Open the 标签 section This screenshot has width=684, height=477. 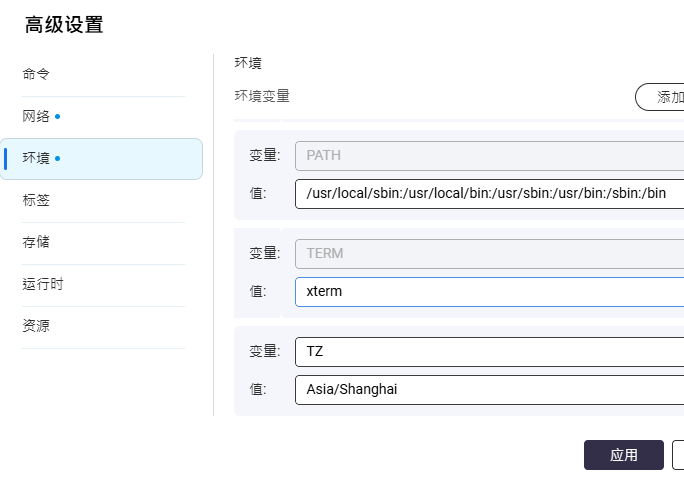tap(103, 200)
